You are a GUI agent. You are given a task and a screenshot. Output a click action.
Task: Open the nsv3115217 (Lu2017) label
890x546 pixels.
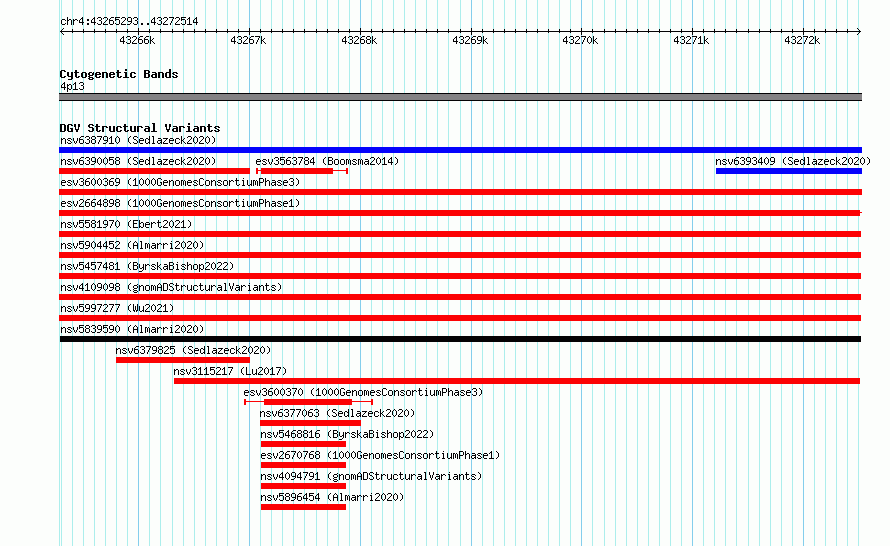pos(230,371)
